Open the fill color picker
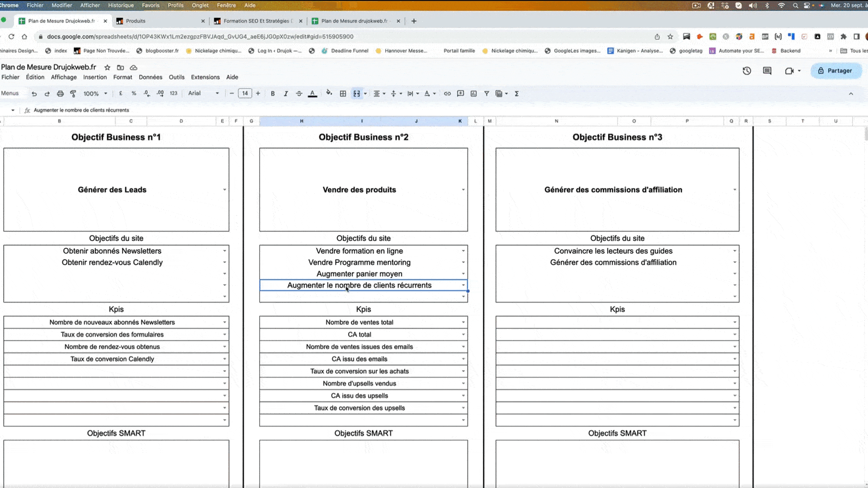Screen dimensions: 868x488 point(329,93)
